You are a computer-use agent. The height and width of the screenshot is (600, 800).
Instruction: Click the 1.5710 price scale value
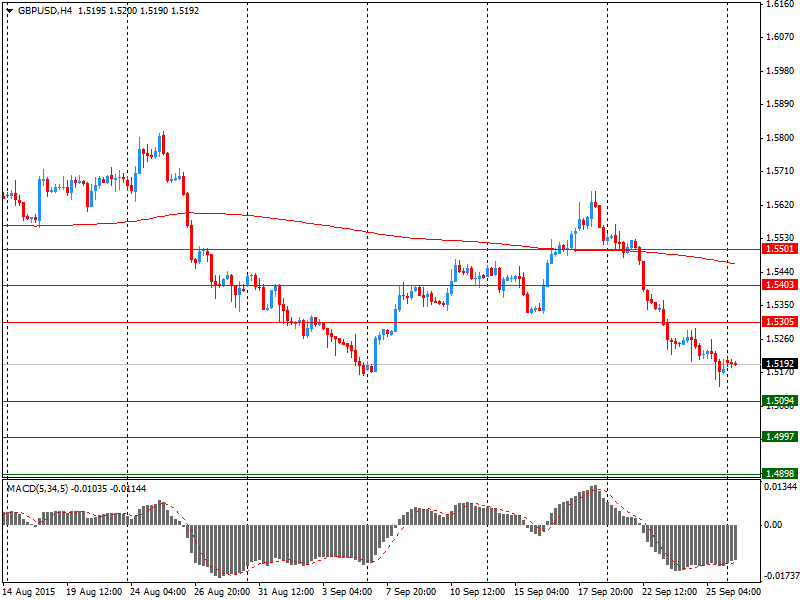coord(780,171)
